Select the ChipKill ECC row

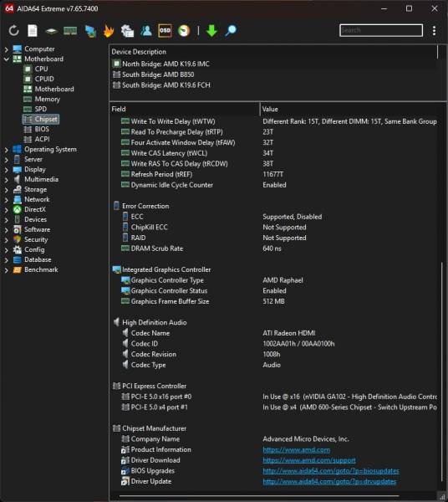tap(273, 228)
